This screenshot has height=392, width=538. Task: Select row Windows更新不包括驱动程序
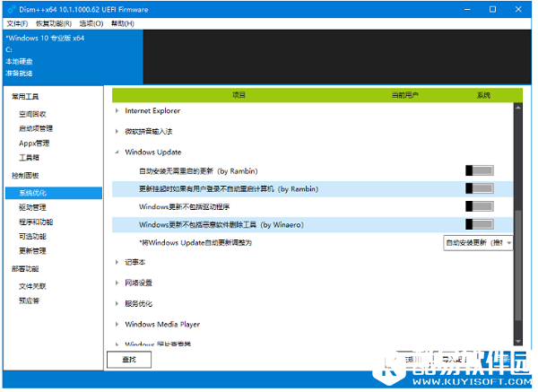pos(313,206)
